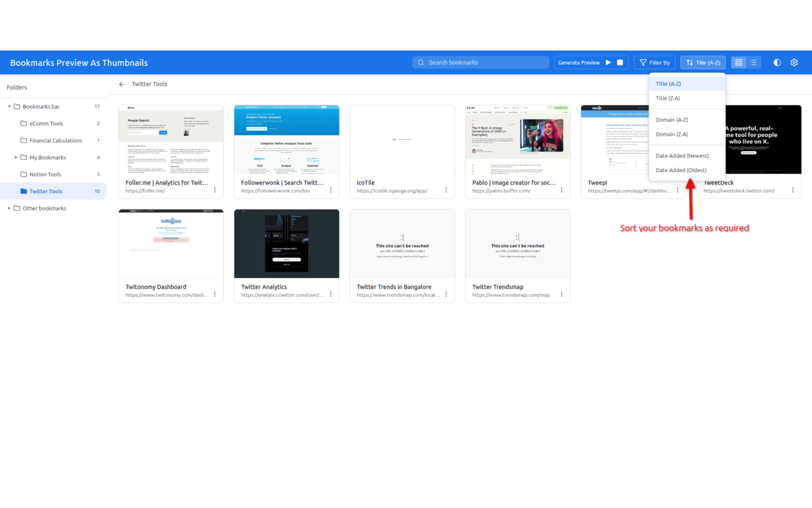Sort by Domain (A-Z)

click(687, 120)
